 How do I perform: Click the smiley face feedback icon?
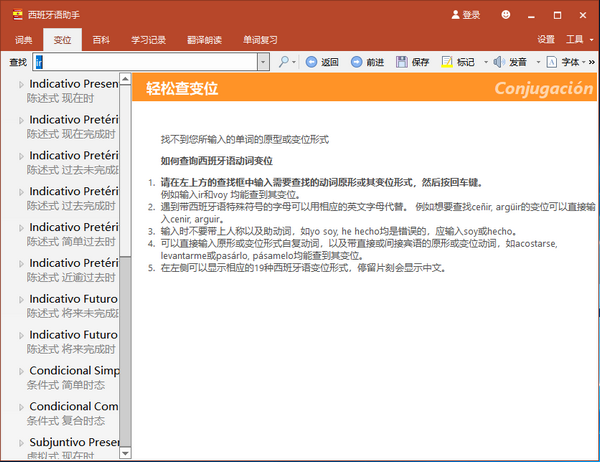pos(506,15)
